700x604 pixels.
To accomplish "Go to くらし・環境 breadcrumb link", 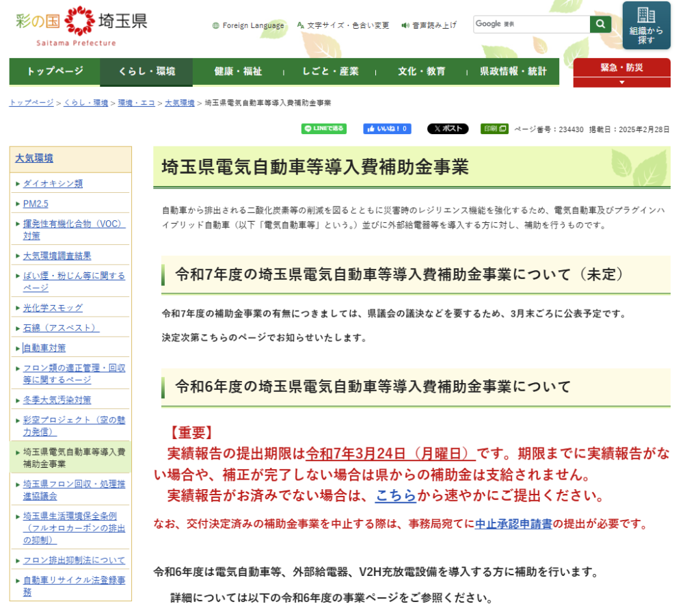I will tap(85, 103).
